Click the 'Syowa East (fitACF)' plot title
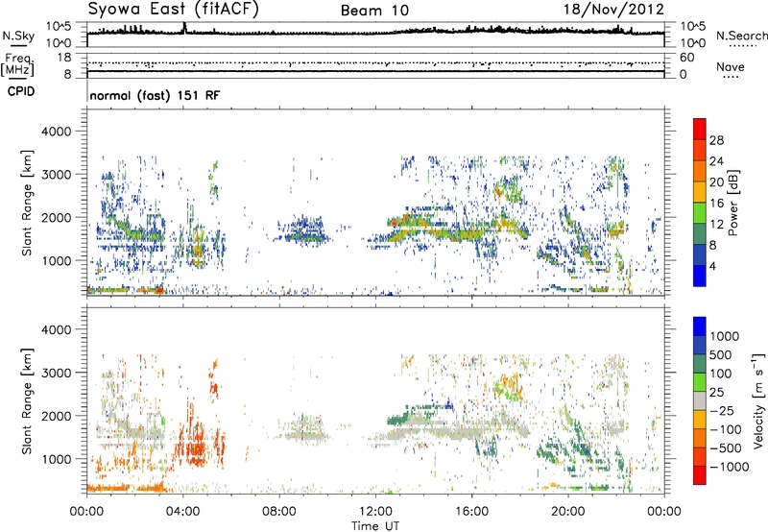This screenshot has height=532, width=768. 174,9
